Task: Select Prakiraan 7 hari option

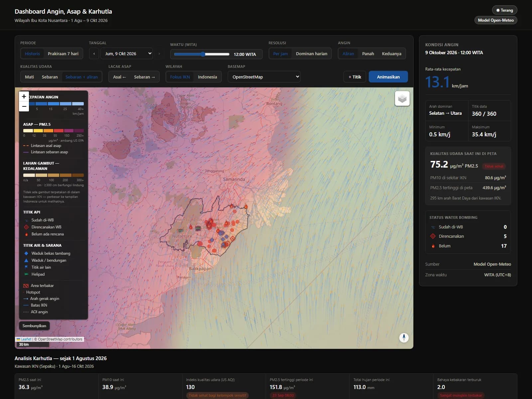Action: point(63,54)
